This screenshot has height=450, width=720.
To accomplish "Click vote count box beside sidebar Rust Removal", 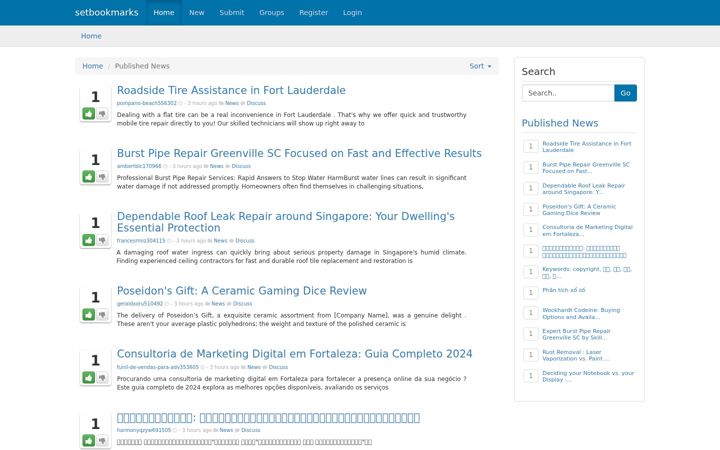I will 531,355.
